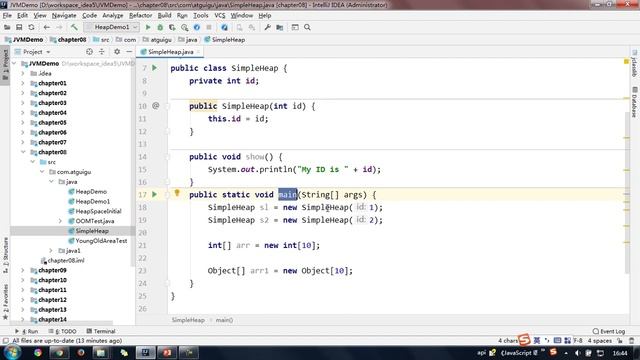The height and width of the screenshot is (360, 640).
Task: Open the Analyze menu
Action: tap(113, 16)
